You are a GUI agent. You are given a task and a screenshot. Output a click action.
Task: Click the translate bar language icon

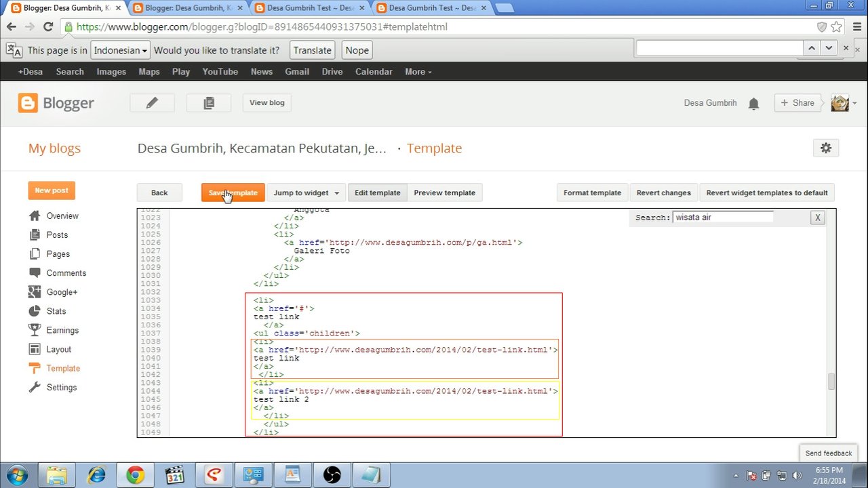pos(14,50)
